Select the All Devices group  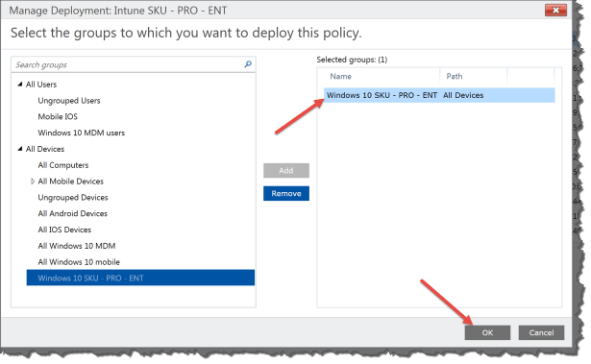click(45, 149)
